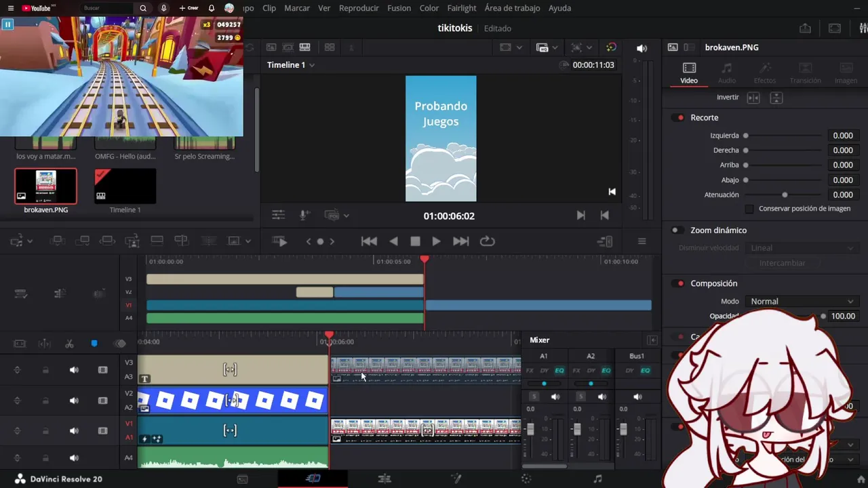Expand the dropdown arrow beside the voiceover icon
This screenshot has height=488, width=868.
pyautogui.click(x=347, y=216)
